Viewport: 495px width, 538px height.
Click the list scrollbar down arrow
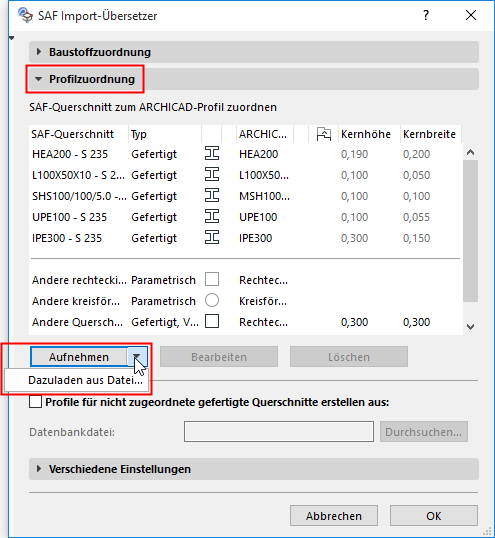[x=470, y=326]
